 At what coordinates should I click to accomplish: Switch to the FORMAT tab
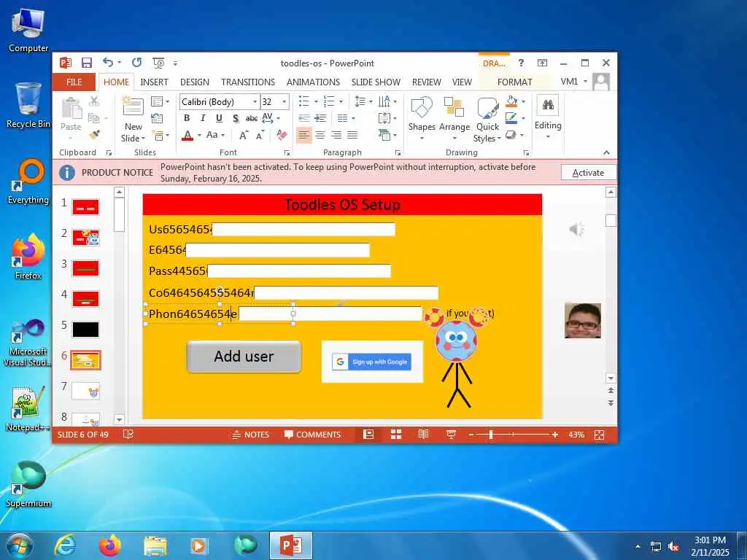click(x=514, y=82)
